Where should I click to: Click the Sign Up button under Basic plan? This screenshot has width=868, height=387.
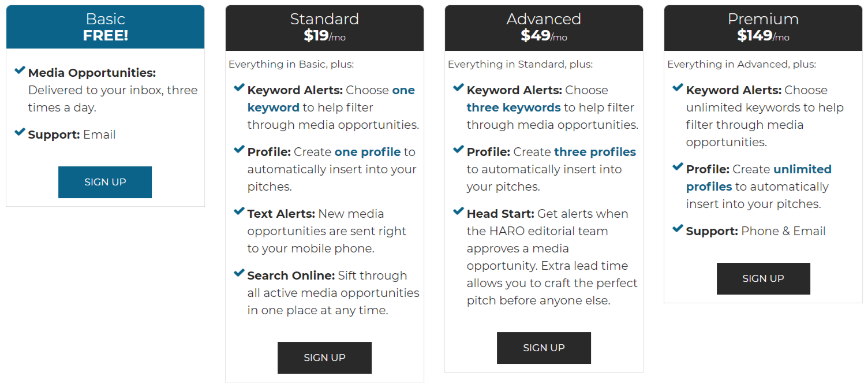tap(105, 182)
